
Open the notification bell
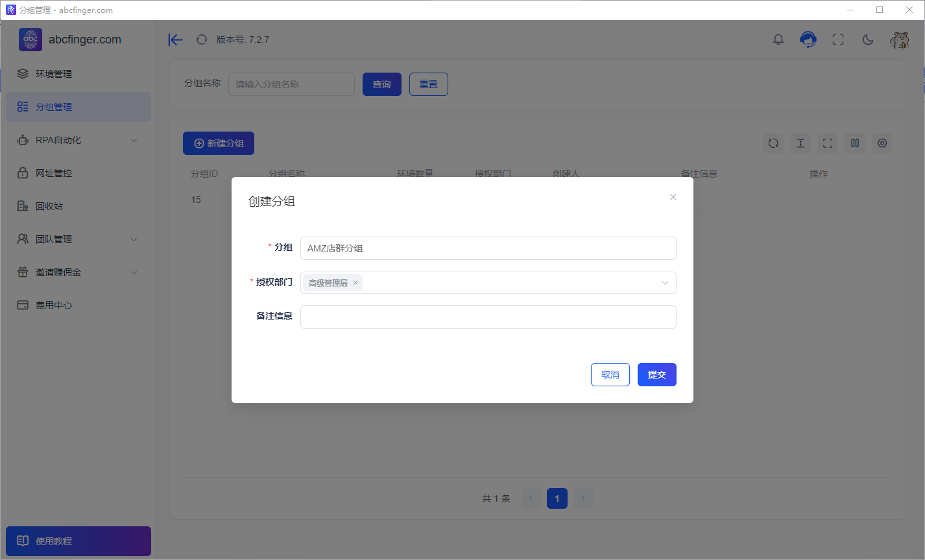(x=778, y=40)
